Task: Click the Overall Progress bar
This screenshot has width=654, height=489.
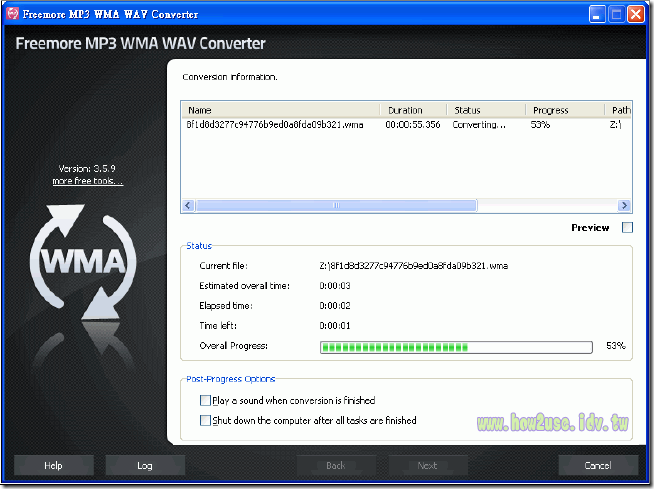Action: 457,347
